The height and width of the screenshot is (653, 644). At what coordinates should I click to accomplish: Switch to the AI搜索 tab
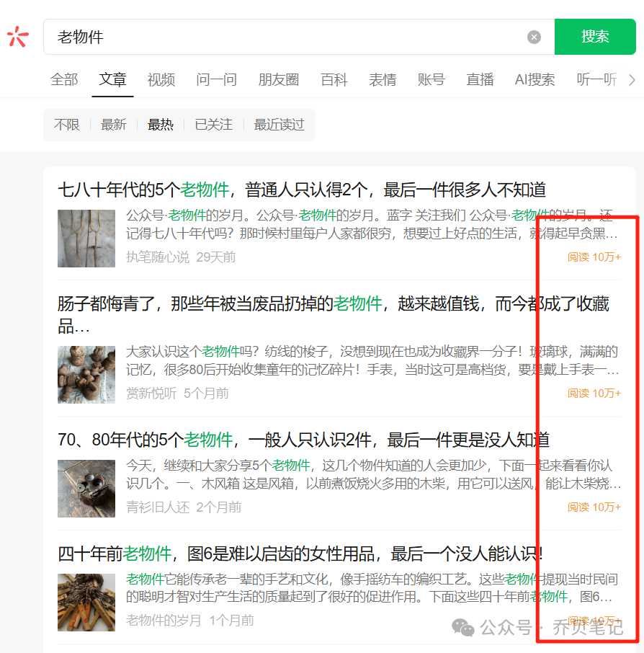535,80
